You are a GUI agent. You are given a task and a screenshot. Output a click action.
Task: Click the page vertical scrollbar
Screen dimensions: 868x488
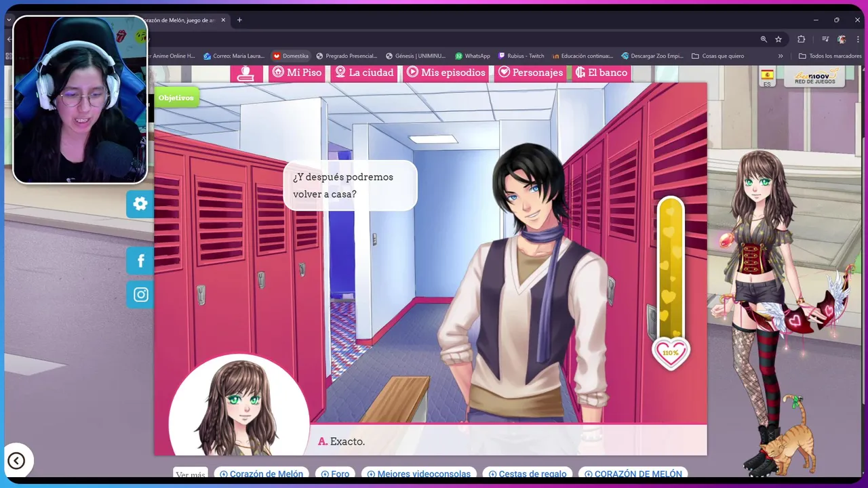tap(865, 271)
